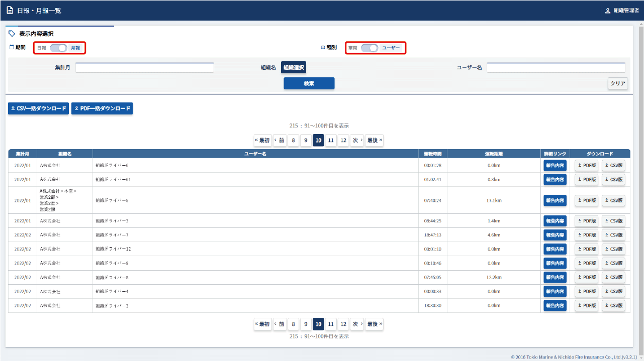The width and height of the screenshot is (644, 361).
Task: Click the icon beside 種別 label
Action: pos(323,47)
